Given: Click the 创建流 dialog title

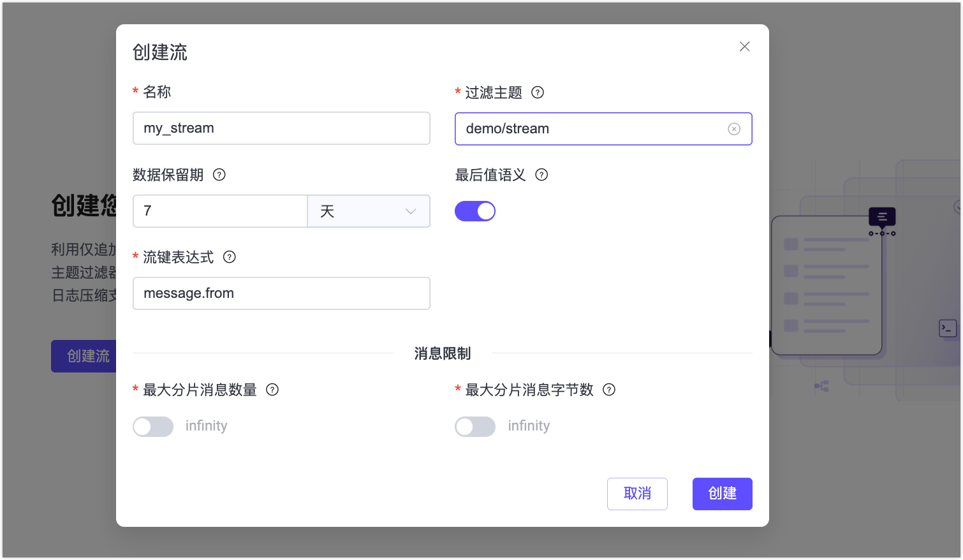Looking at the screenshot, I should point(159,52).
